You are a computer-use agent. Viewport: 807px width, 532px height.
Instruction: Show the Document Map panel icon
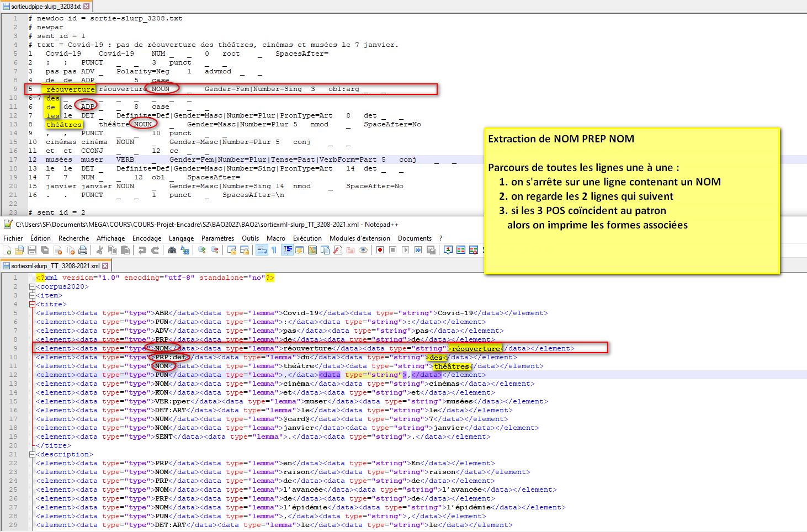[312, 250]
